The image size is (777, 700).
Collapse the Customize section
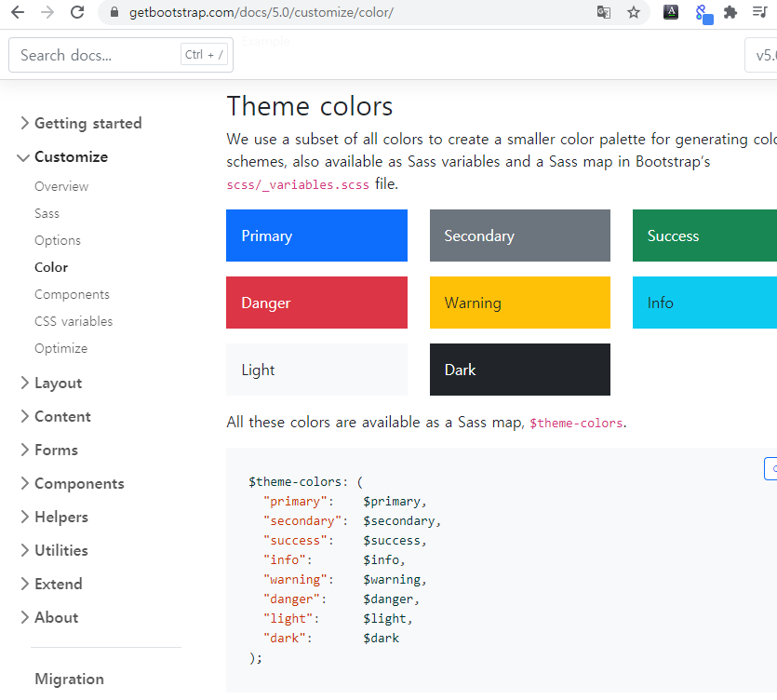63,157
